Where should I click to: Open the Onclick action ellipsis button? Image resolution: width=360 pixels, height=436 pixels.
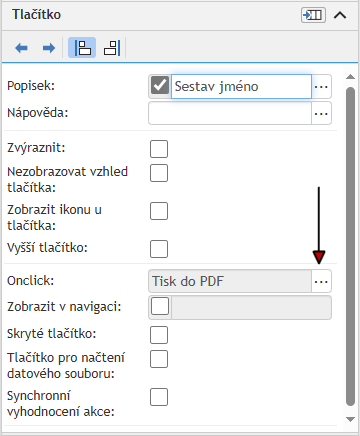[x=321, y=282]
